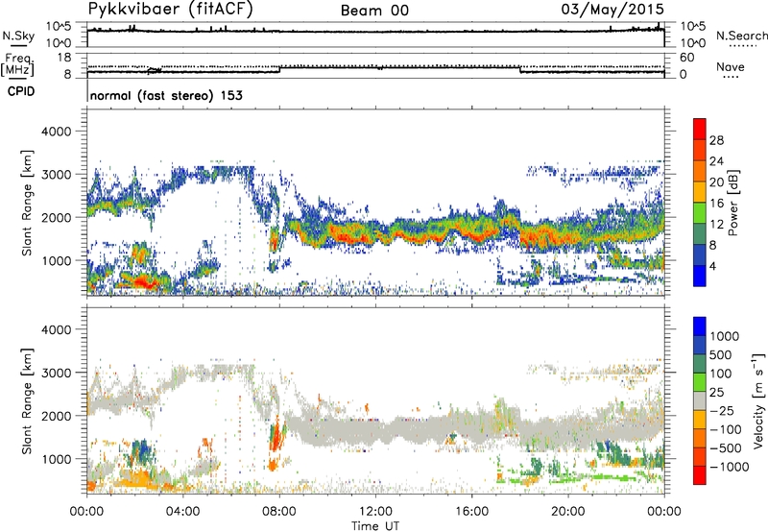768x532 pixels.
Task: Click the light green segment of Velocity colorbar
Action: coord(700,382)
